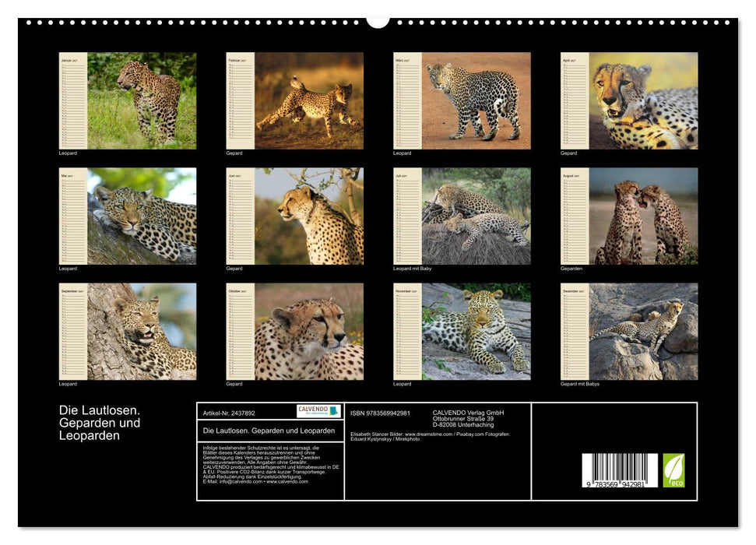Click the large calendar title at bottom left

(100, 423)
